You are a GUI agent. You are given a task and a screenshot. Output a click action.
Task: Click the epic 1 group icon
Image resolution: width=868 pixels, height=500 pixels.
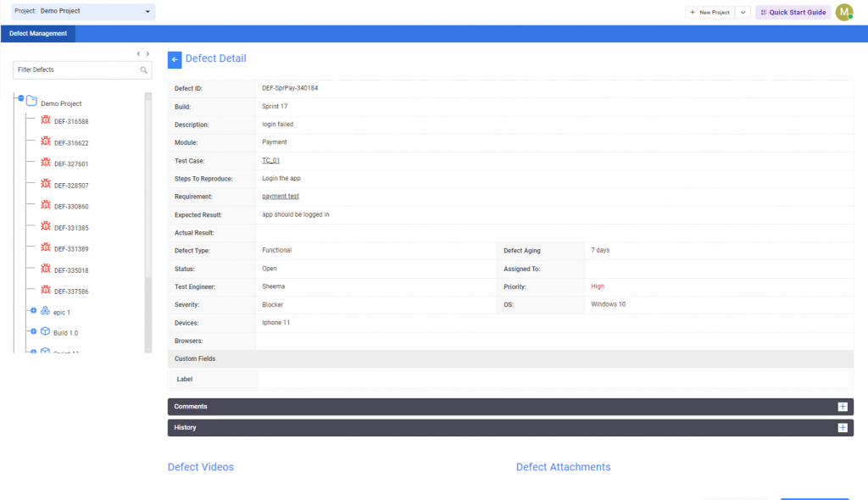(x=46, y=311)
